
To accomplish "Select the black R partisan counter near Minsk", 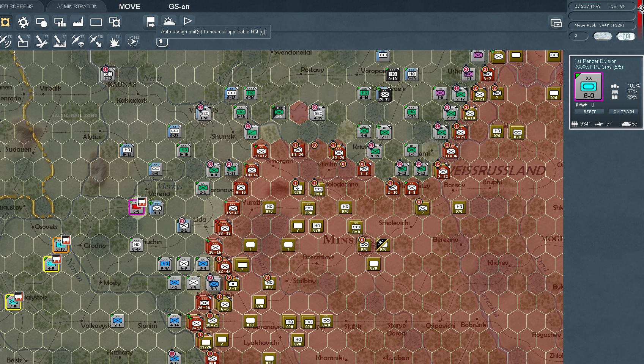I will pos(383,245).
